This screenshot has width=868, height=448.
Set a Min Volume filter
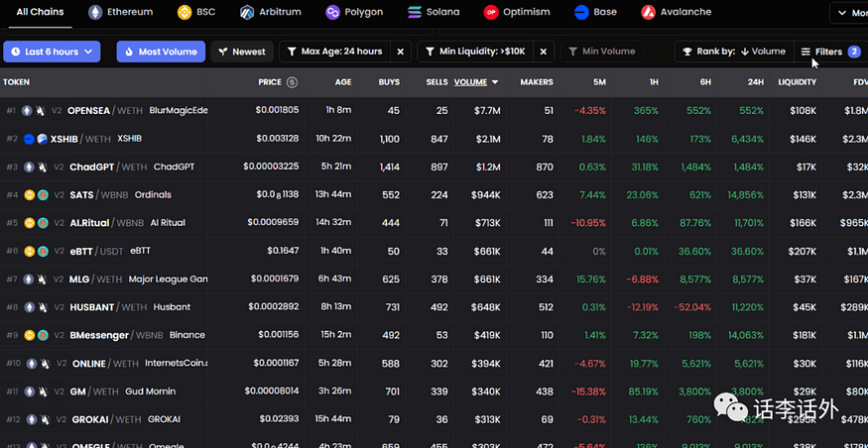click(x=602, y=52)
